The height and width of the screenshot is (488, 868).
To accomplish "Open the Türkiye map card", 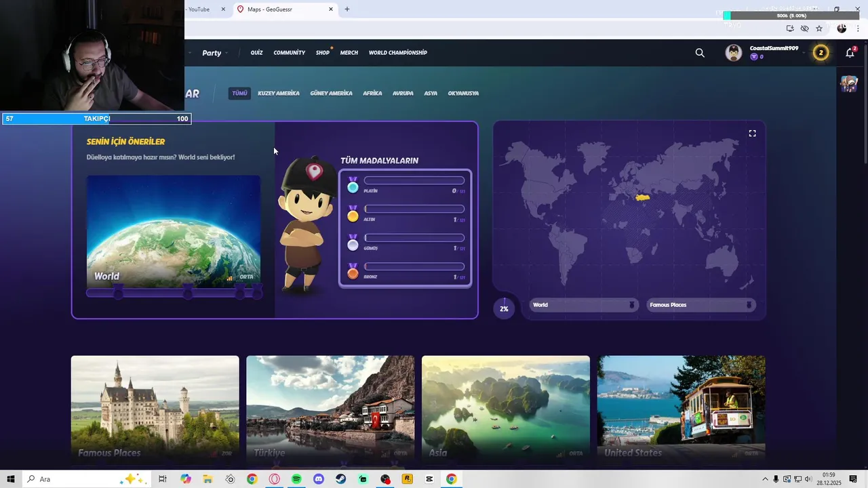I will [330, 409].
